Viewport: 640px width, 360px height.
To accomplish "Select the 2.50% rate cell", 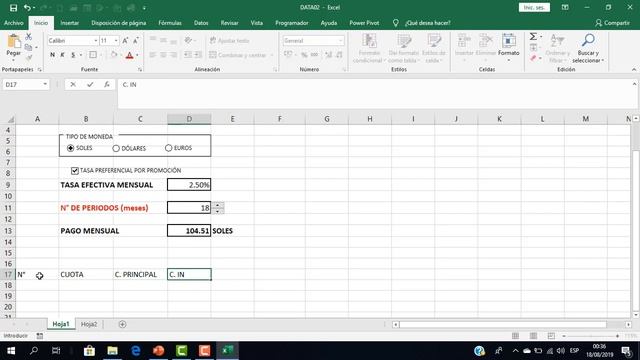I will point(189,184).
